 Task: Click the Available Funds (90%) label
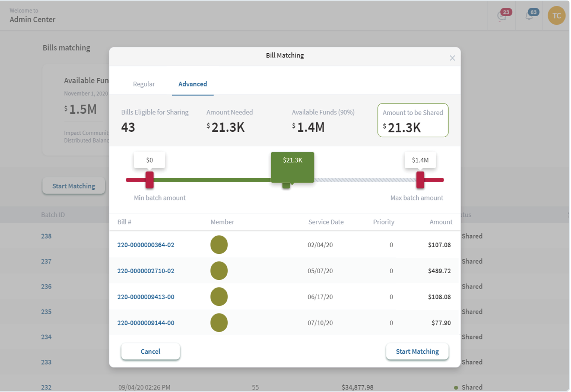pos(323,112)
